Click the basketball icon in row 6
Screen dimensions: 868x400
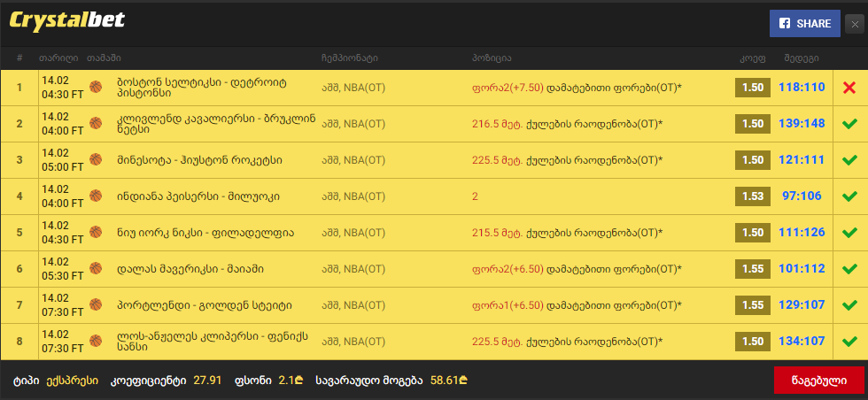[x=96, y=269]
